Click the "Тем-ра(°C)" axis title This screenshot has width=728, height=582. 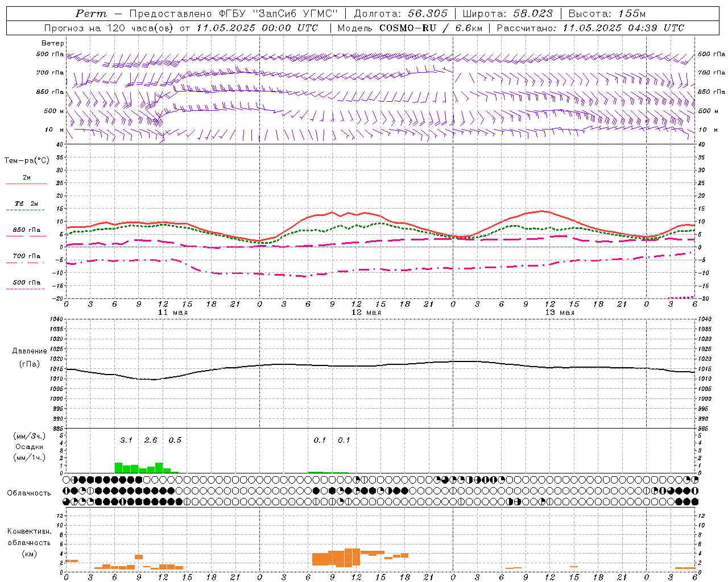(27, 161)
